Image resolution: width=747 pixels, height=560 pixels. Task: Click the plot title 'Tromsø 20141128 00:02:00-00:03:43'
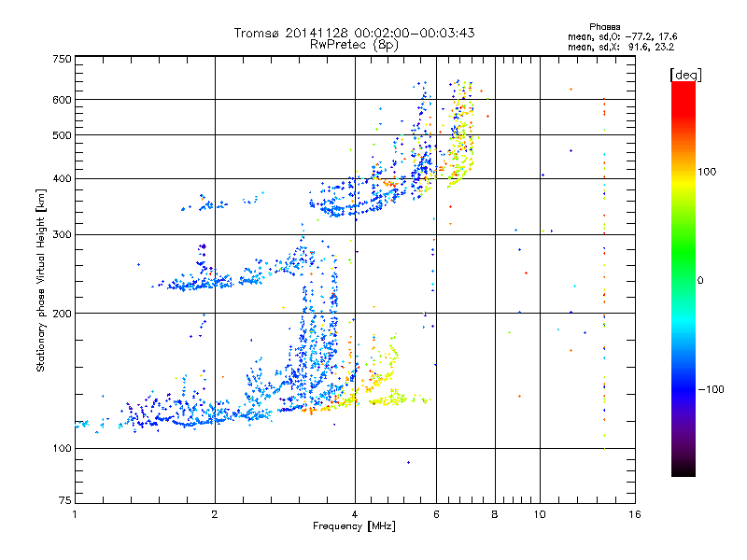coord(354,33)
